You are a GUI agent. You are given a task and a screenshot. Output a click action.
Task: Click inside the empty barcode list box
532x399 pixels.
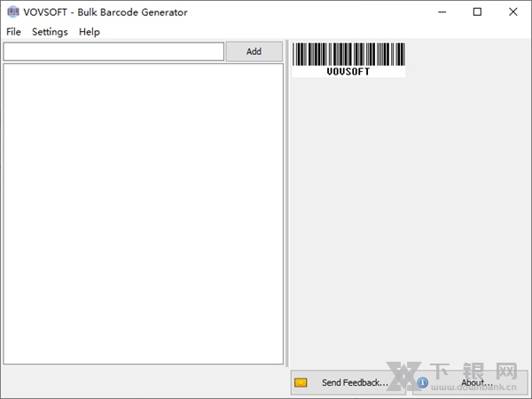[x=142, y=213]
